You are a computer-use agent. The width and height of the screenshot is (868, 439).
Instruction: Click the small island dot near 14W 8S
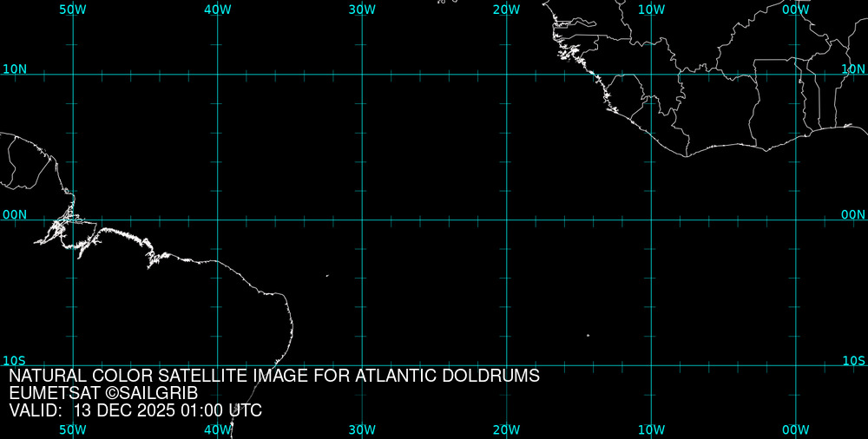588,335
